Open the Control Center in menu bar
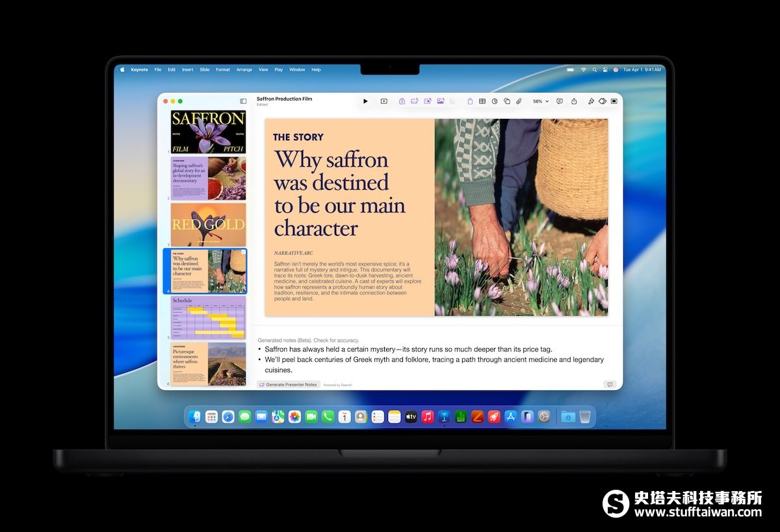The height and width of the screenshot is (532, 780). click(x=605, y=70)
